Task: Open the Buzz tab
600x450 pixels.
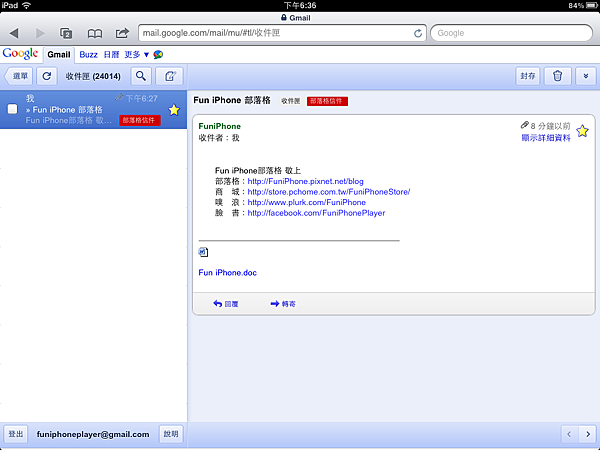Action: [x=88, y=55]
